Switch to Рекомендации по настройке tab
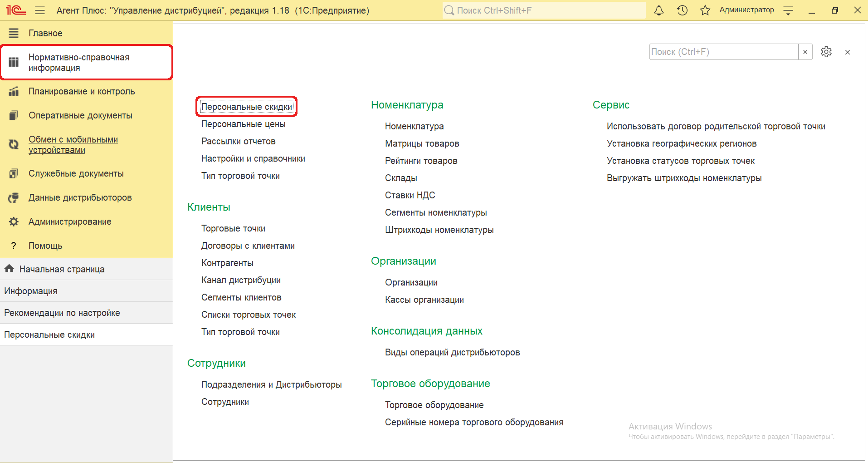This screenshot has height=463, width=868. point(62,313)
